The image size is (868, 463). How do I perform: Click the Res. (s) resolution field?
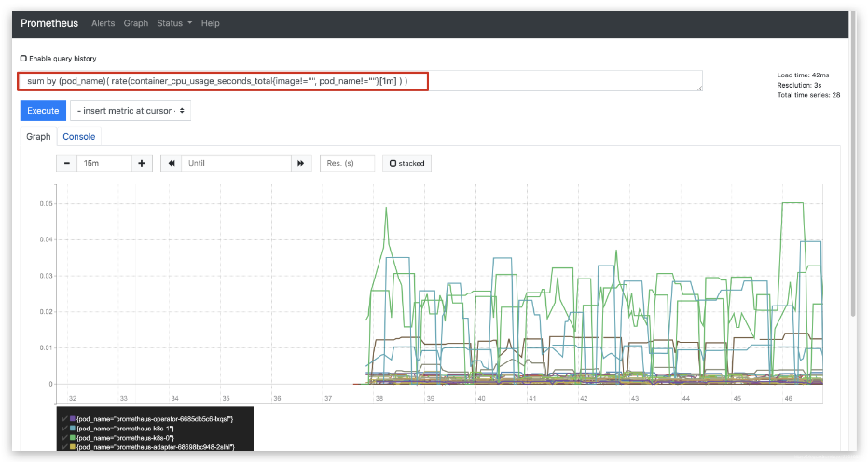pos(347,163)
